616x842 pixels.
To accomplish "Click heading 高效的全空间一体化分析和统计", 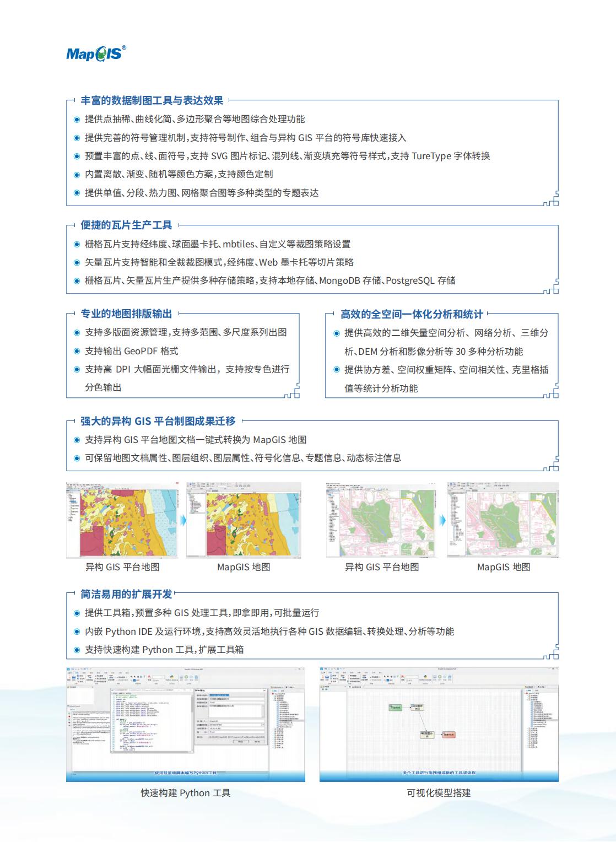I will pos(412,314).
